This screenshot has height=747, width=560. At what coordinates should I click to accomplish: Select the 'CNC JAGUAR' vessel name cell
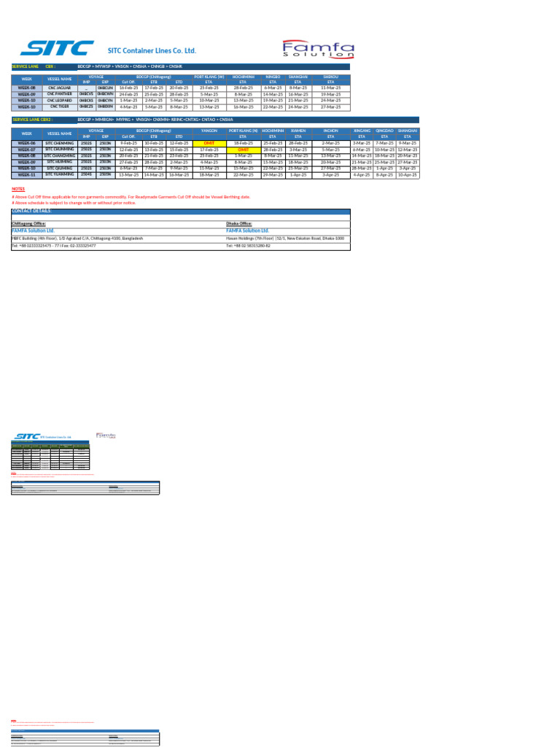click(60, 88)
